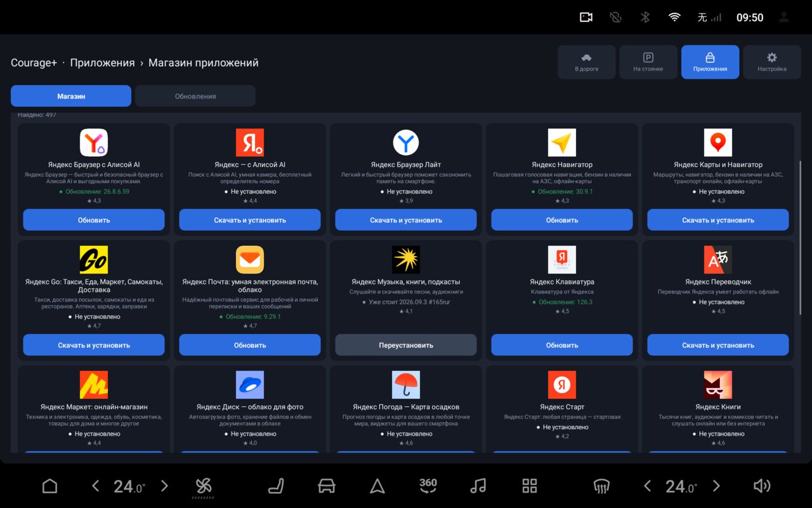Select the Магазин tab
This screenshot has width=812, height=508.
coord(71,96)
